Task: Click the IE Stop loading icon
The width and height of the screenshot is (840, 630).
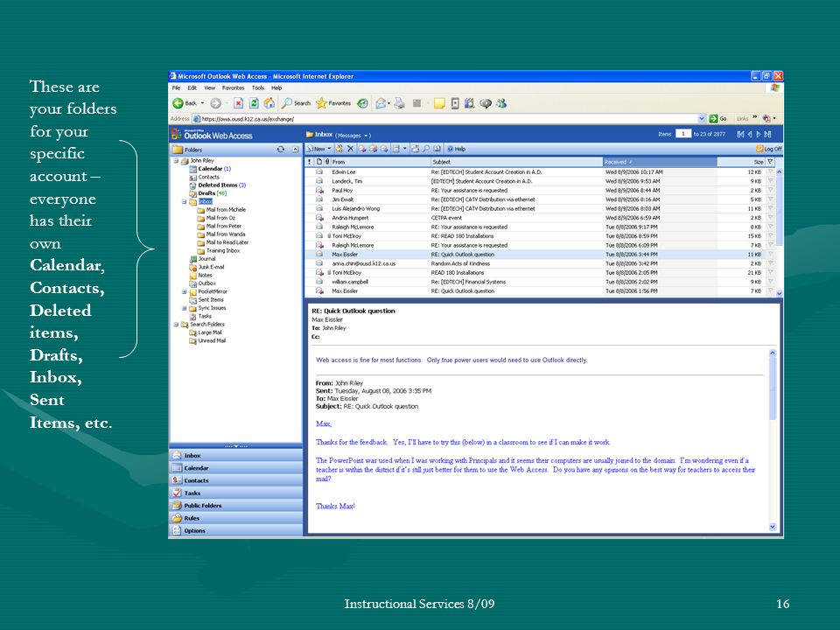Action: tap(238, 103)
